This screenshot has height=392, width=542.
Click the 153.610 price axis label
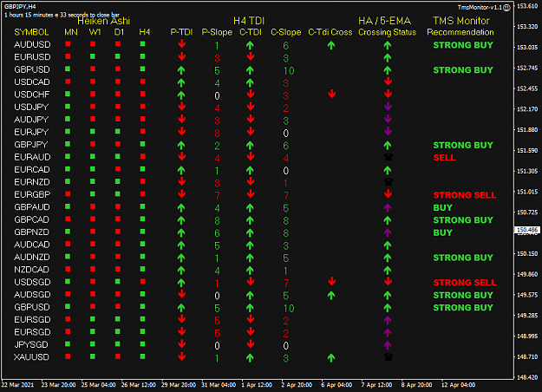(x=527, y=6)
